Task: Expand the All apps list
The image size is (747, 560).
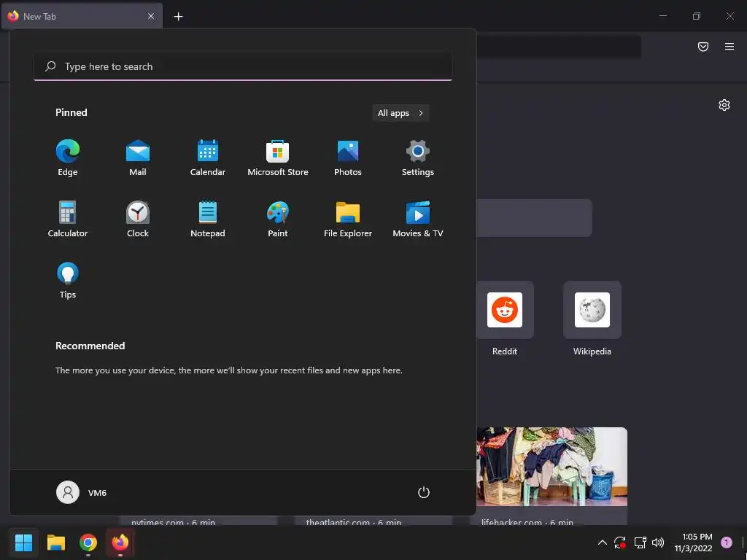Action: pyautogui.click(x=400, y=113)
